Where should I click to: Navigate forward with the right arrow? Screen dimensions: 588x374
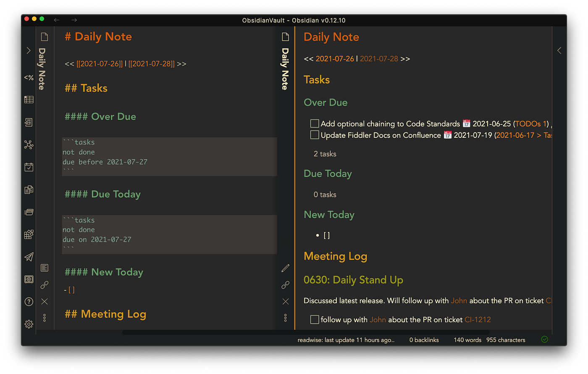tap(74, 20)
